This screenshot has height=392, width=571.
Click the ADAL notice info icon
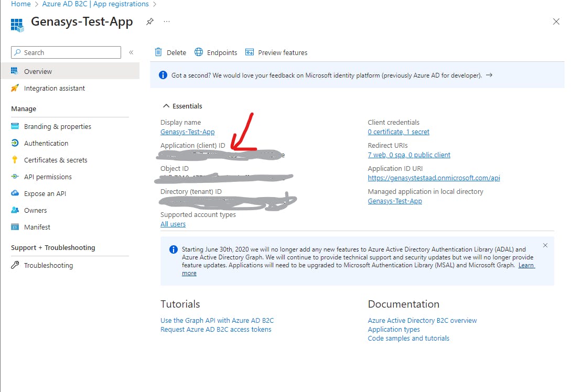pos(174,249)
